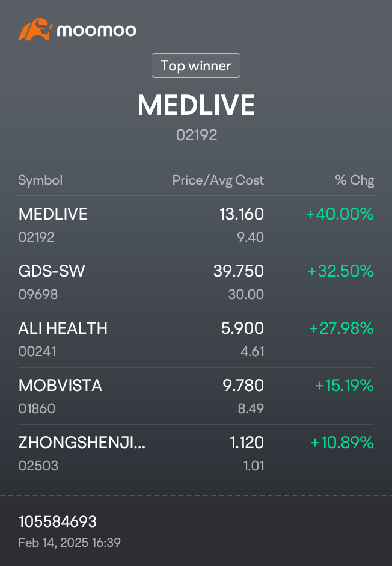
Task: Open the ALI HEALTH stock row
Action: tap(196, 339)
